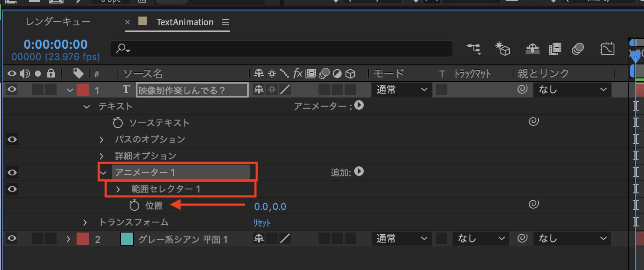The width and height of the screenshot is (644, 270).
Task: Click Position property stopwatch
Action: (134, 206)
